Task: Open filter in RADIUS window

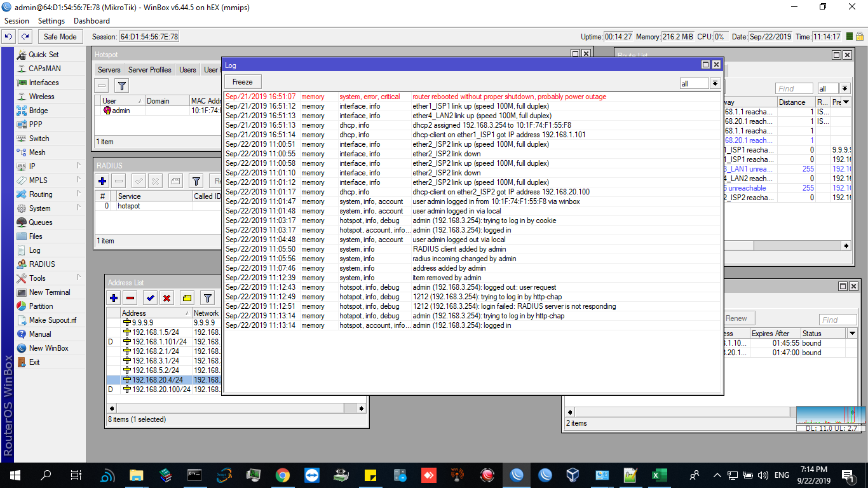Action: 196,181
